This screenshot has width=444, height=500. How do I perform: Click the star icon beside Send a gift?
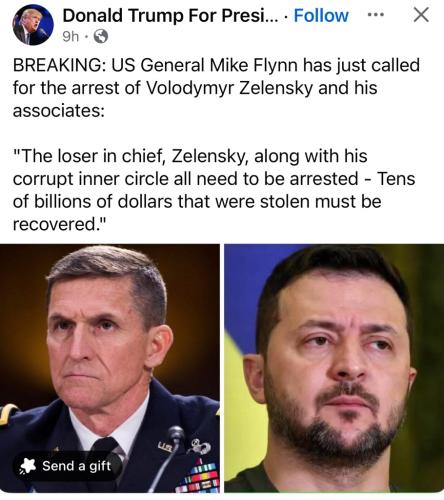[28, 466]
